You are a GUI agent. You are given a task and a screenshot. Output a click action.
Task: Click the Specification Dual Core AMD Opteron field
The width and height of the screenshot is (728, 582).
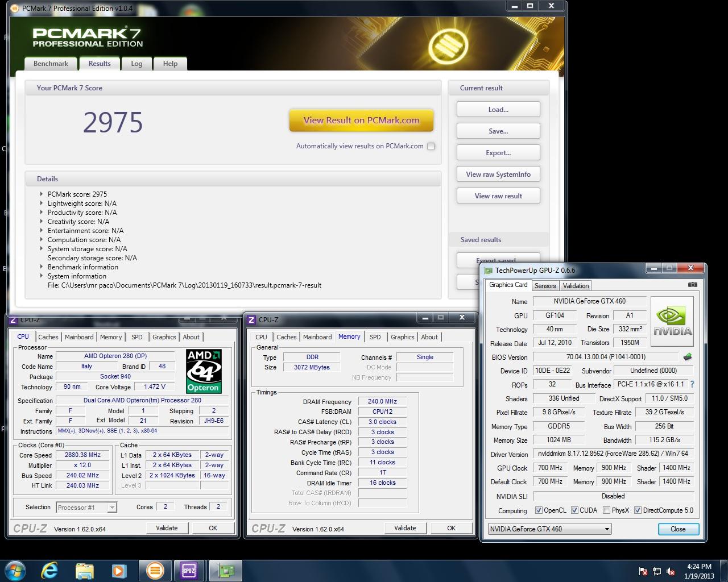coord(142,400)
